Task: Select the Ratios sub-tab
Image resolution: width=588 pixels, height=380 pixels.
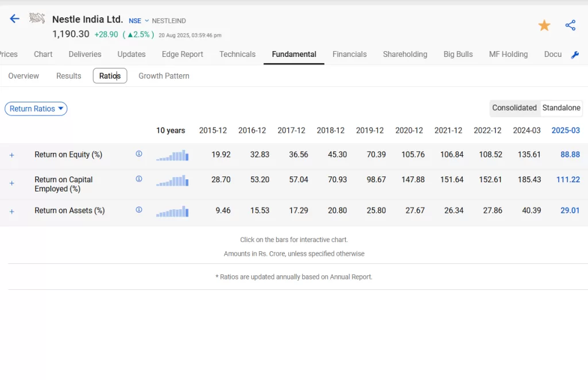Action: (x=110, y=76)
